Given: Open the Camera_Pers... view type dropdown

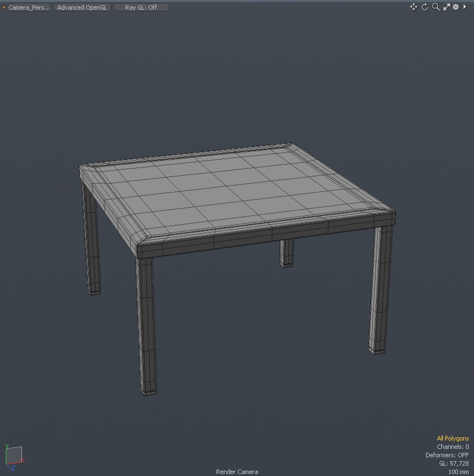Looking at the screenshot, I should [29, 7].
